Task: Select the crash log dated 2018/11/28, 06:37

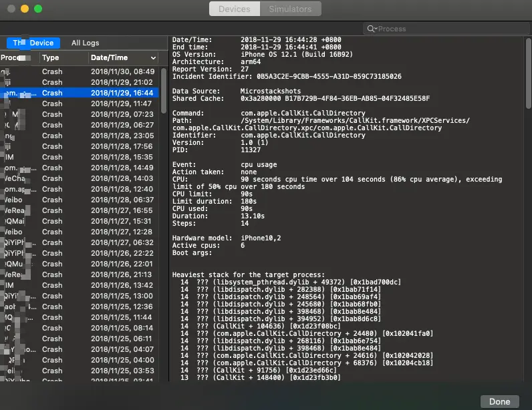Action: 80,200
